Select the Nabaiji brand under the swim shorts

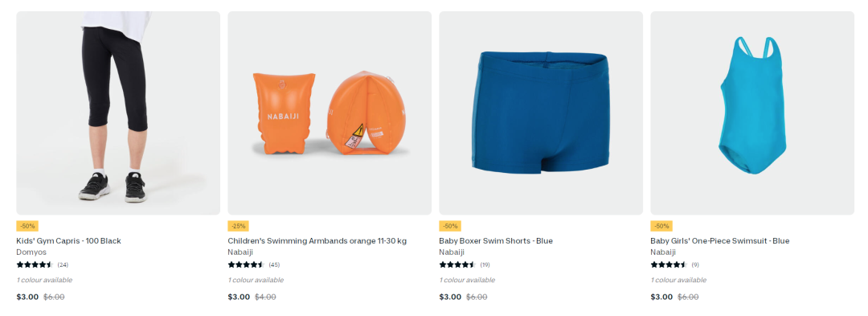tap(452, 252)
